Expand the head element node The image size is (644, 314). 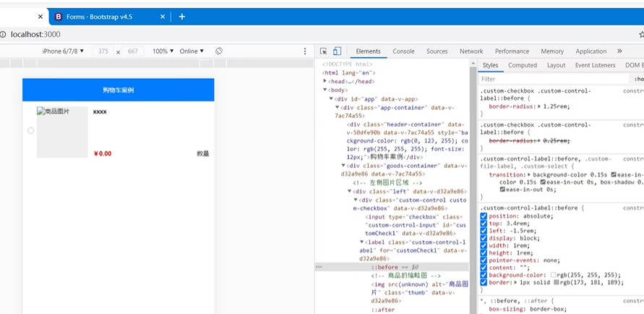tap(325, 81)
